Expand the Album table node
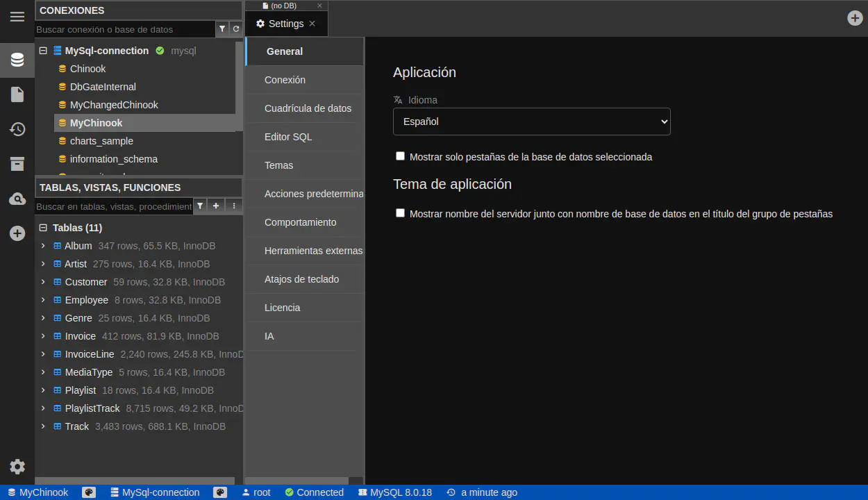 (x=43, y=246)
